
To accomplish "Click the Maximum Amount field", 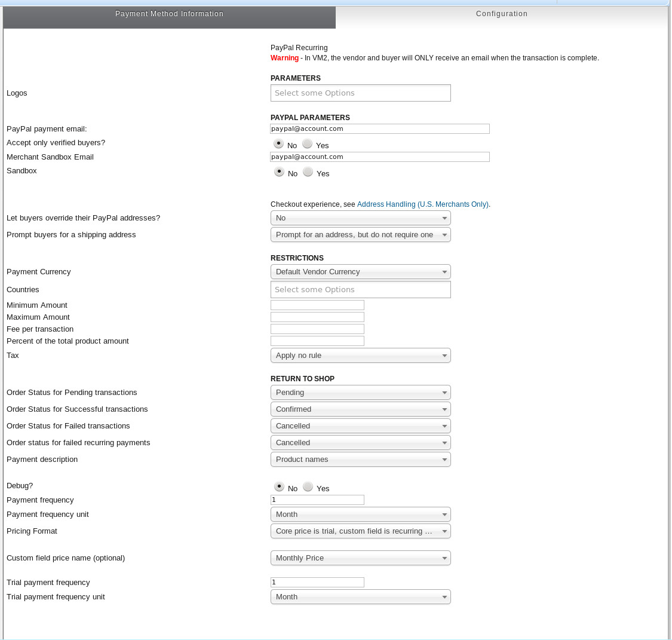I will (317, 317).
